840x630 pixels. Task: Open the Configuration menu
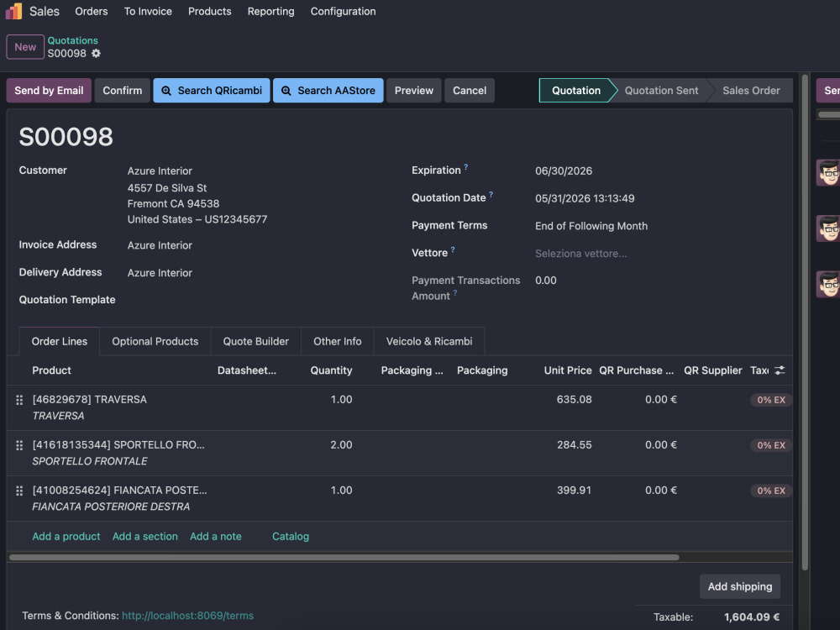(x=343, y=11)
